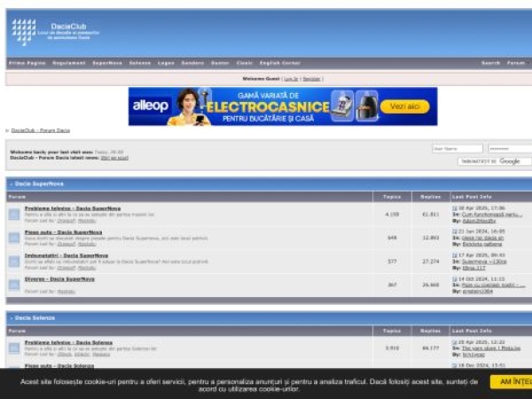Click the 4.159 topics count cell

pos(392,215)
